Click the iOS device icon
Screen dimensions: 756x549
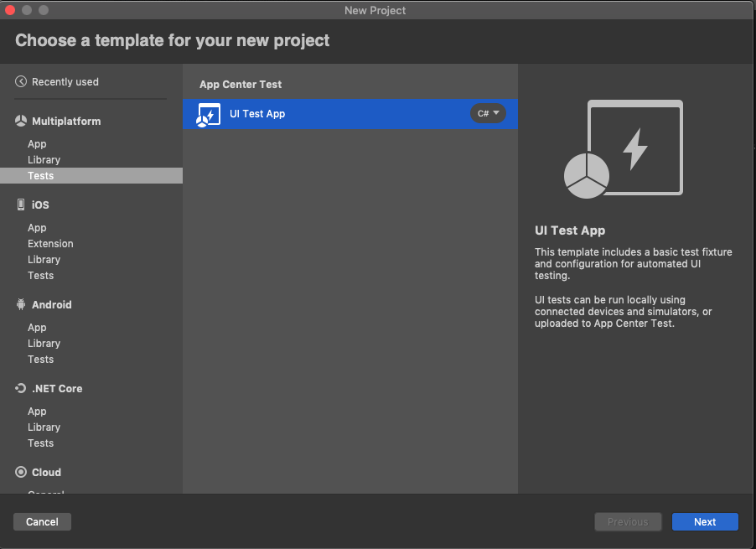[20, 204]
